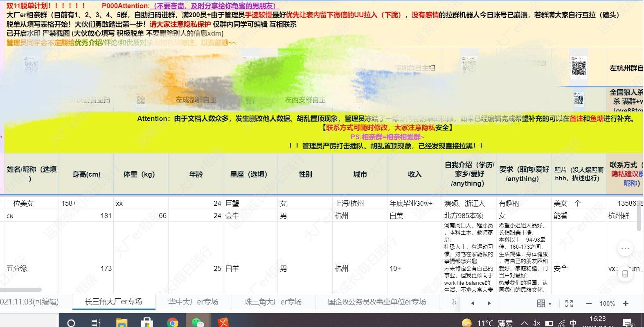Click the grid view mode icon

(541, 304)
